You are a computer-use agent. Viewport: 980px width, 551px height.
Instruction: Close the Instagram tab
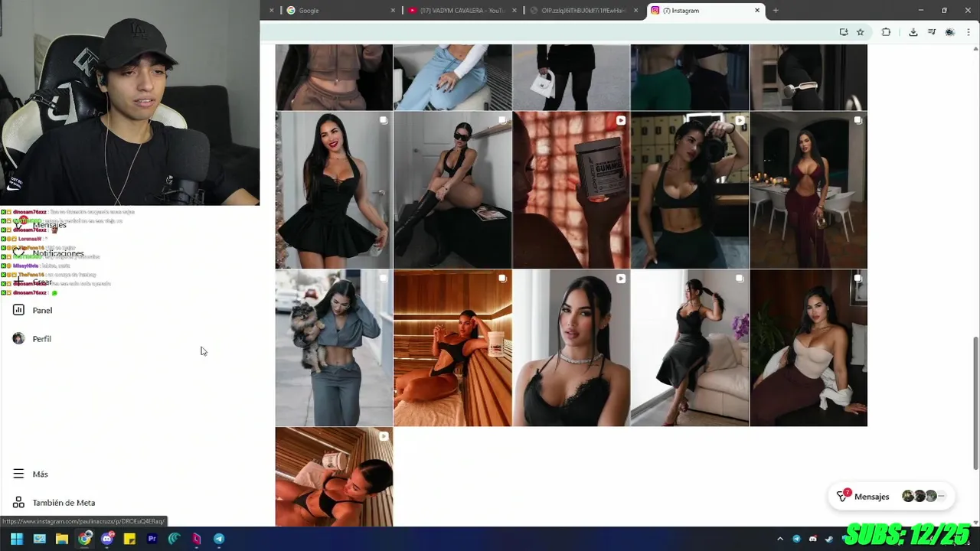pyautogui.click(x=757, y=11)
